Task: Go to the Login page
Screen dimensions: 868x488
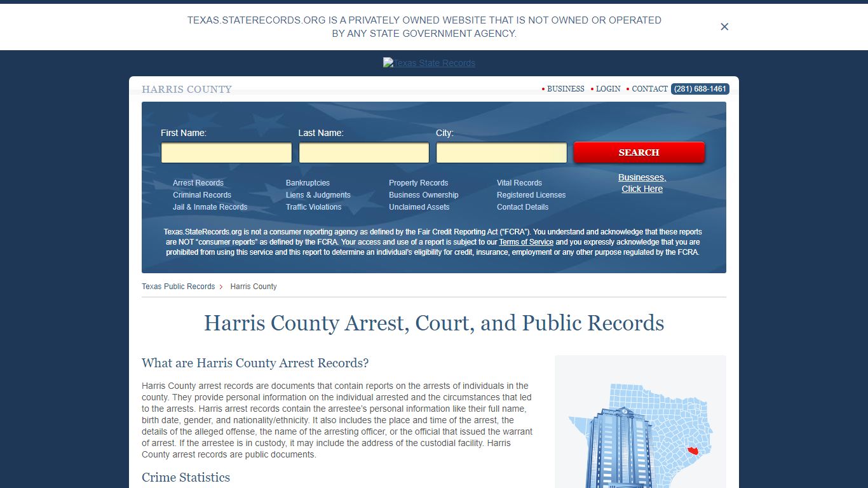Action: coord(608,89)
